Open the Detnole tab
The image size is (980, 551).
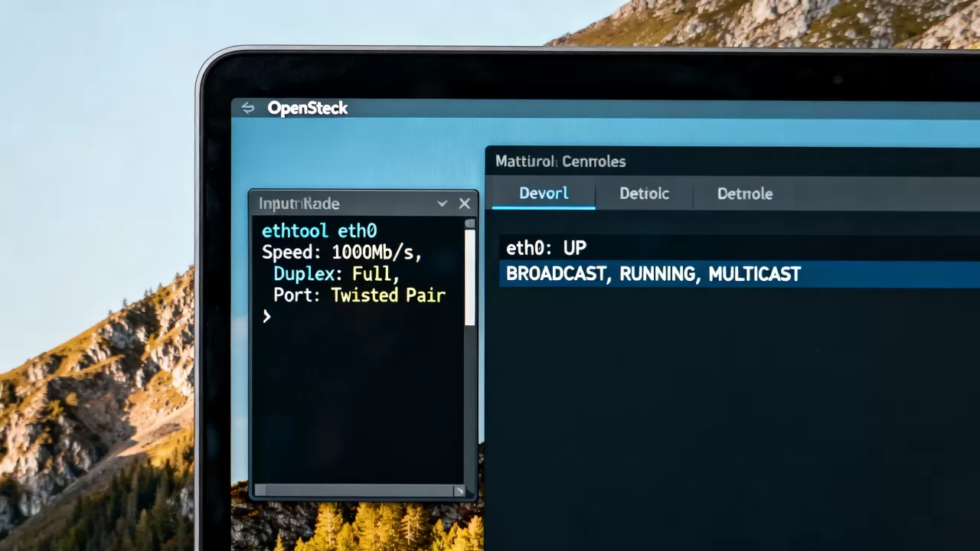coord(745,194)
